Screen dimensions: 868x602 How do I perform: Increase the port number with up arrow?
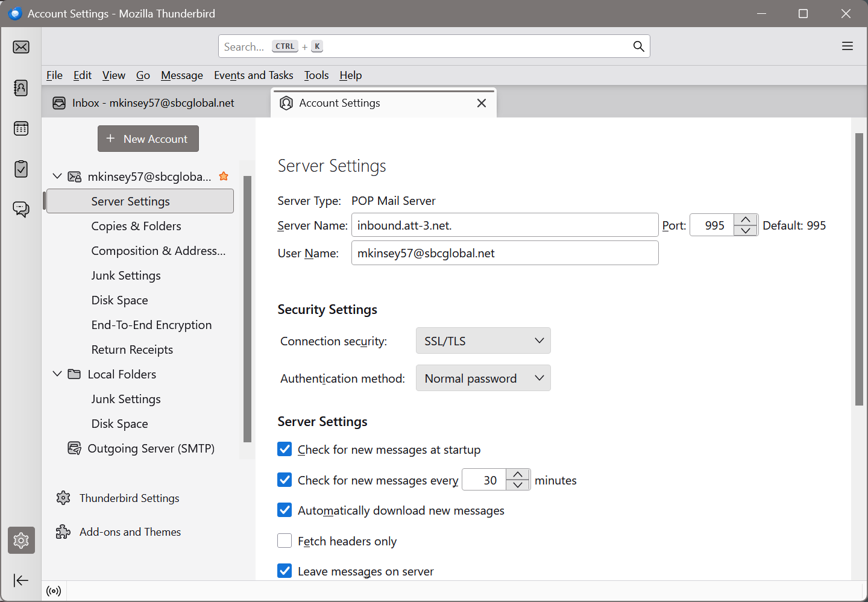tap(746, 219)
